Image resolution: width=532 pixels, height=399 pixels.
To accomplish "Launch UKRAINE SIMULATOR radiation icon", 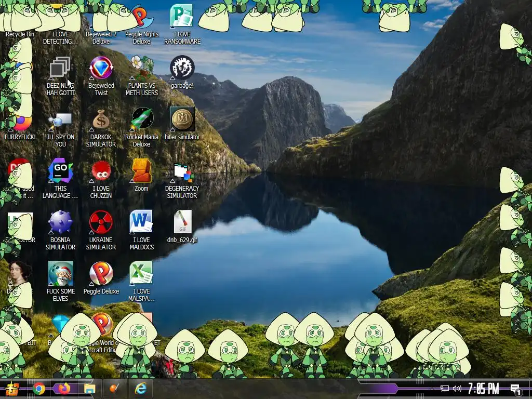I will [x=101, y=231].
